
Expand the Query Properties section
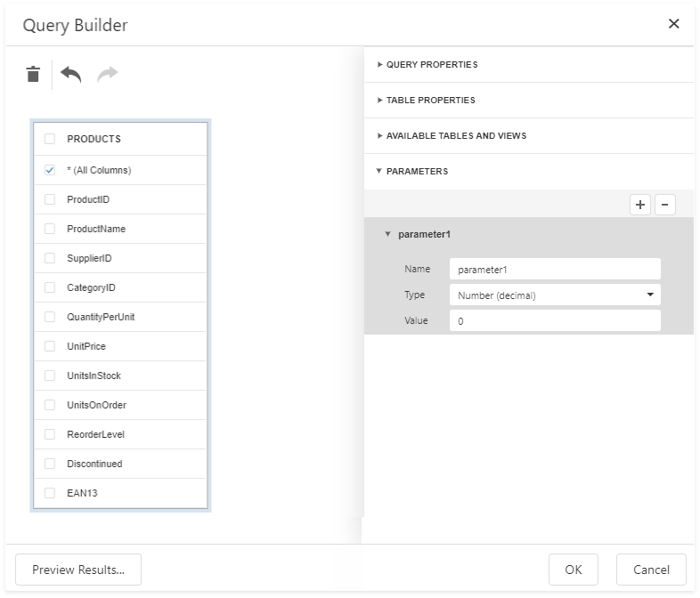tap(431, 65)
